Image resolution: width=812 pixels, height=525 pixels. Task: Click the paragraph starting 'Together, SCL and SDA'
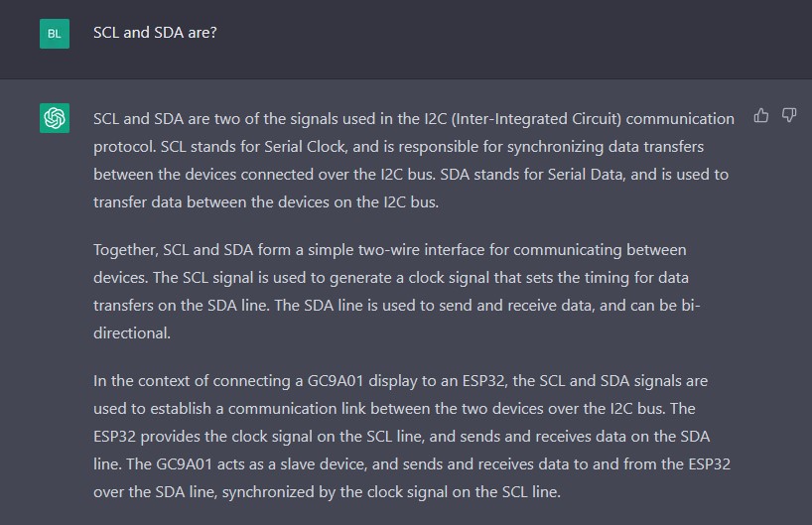[x=397, y=292]
